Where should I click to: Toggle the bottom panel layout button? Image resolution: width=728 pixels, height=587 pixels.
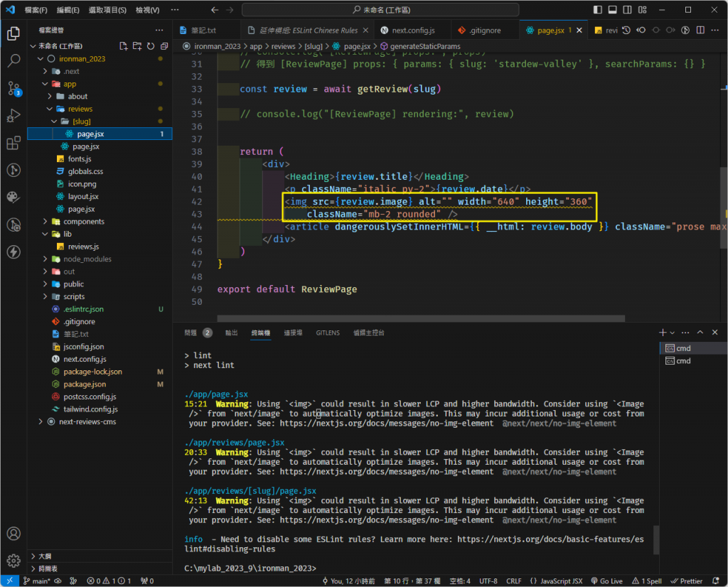pos(612,10)
